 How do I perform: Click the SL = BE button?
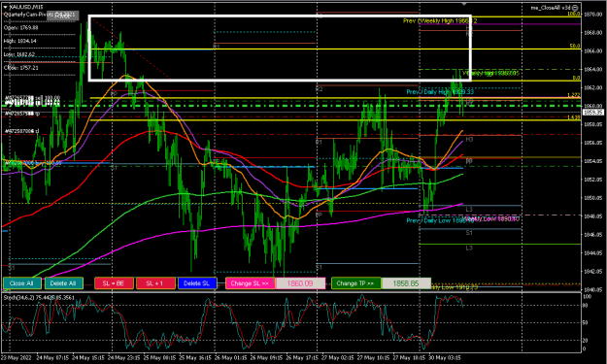click(114, 283)
